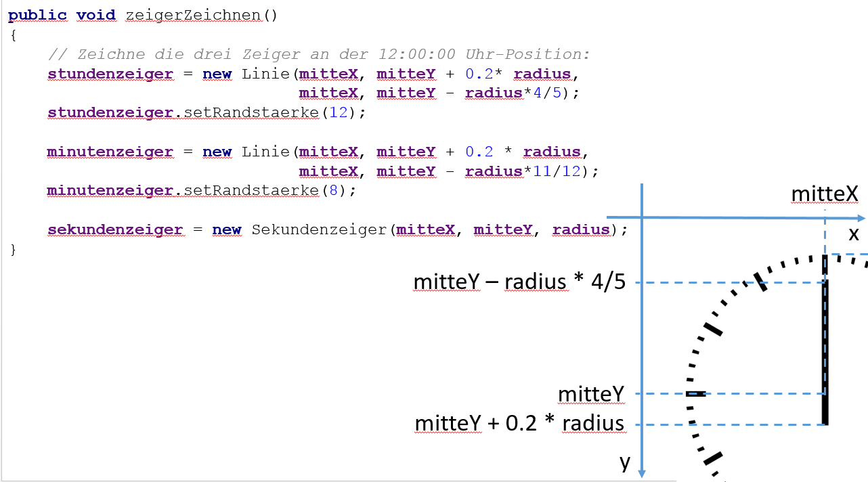Click the zeigerZeichnen method name
Screen dimensions: 868x482
[x=194, y=16]
